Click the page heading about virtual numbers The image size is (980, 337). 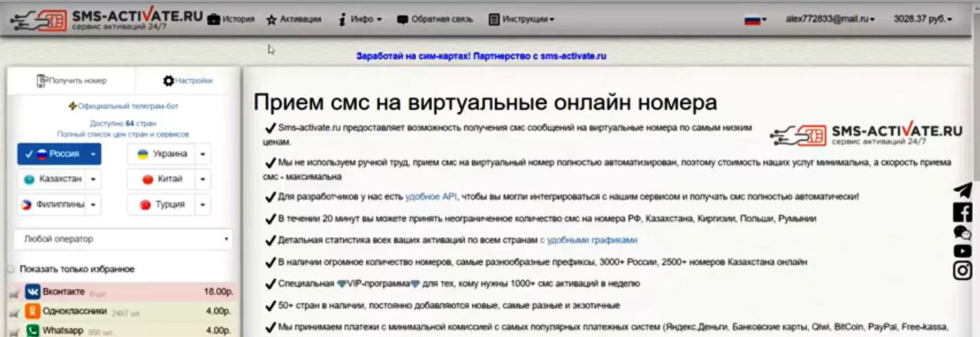[485, 103]
